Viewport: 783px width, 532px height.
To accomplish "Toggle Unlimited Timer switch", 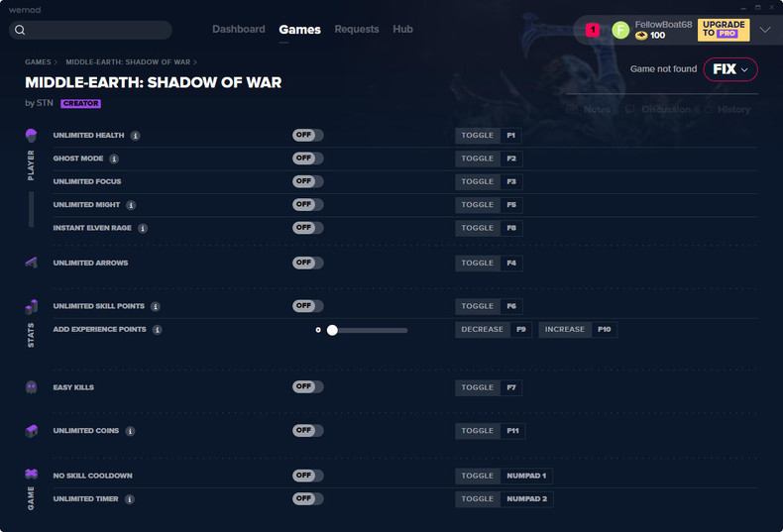I will (307, 498).
